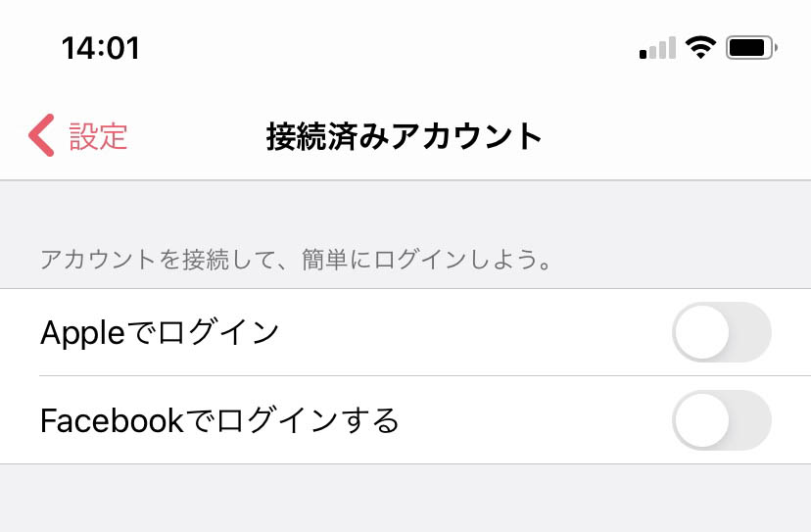Tap the 14:01 clock in status bar
The width and height of the screenshot is (811, 532).
pyautogui.click(x=100, y=48)
